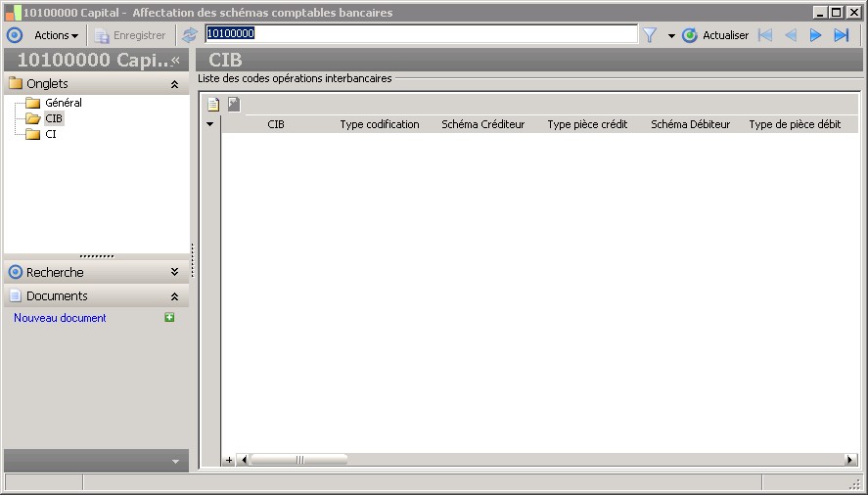This screenshot has width=868, height=495.
Task: Click the Général folder icon
Action: tap(33, 103)
